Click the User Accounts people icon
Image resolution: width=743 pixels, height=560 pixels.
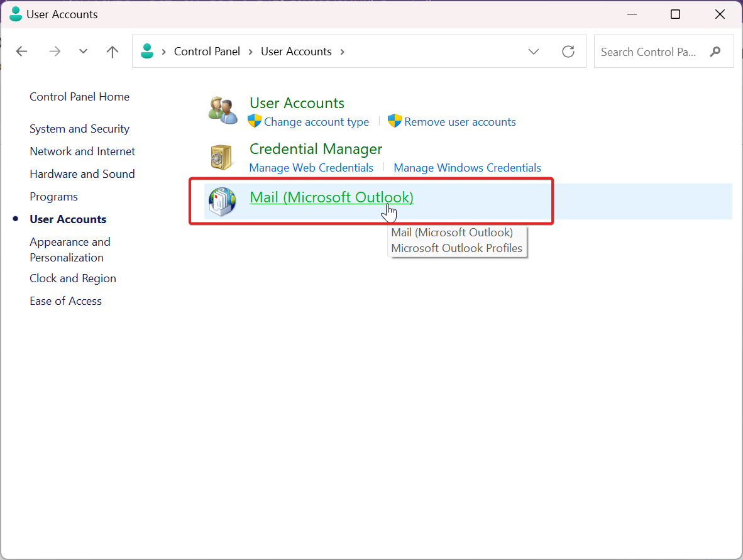(x=223, y=111)
